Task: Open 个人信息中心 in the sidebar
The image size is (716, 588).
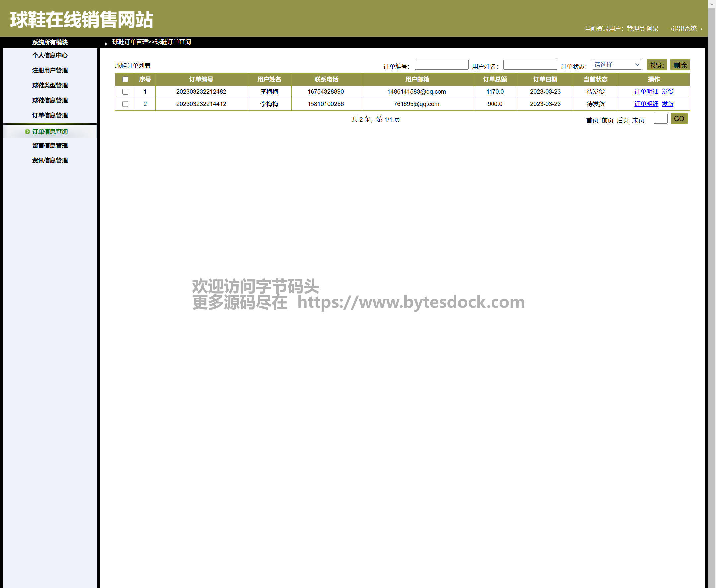Action: 50,55
